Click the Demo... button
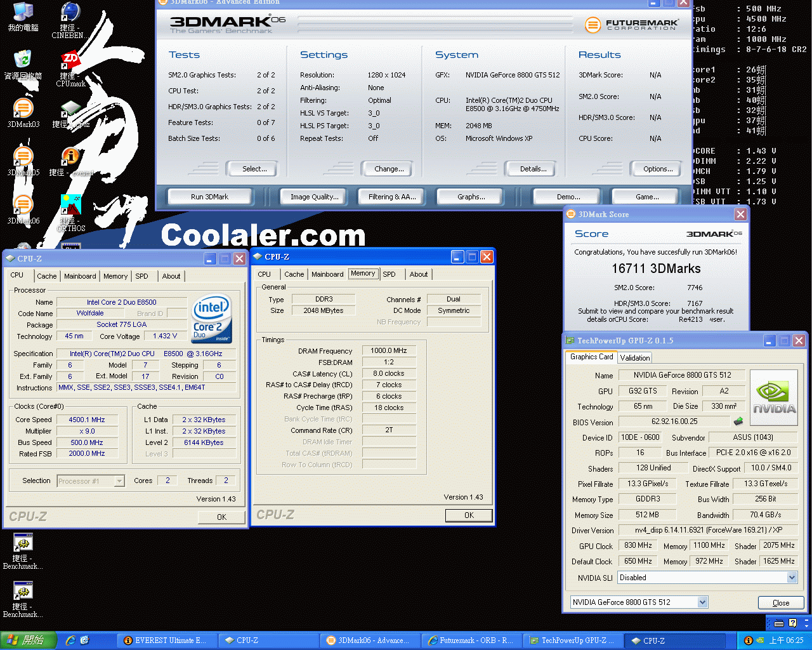 click(568, 197)
